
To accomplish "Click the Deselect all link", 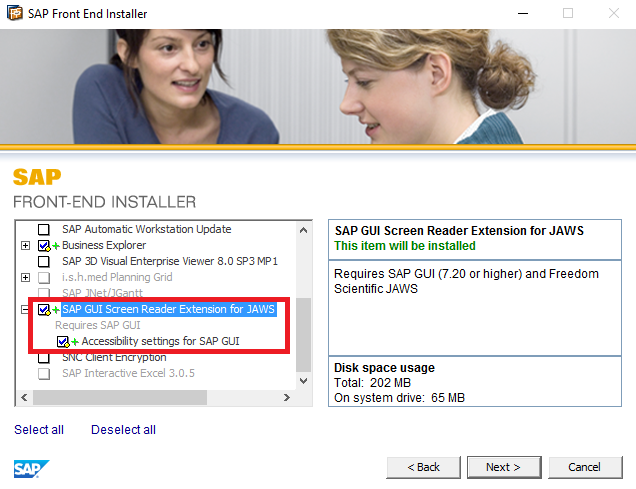I will (x=123, y=430).
